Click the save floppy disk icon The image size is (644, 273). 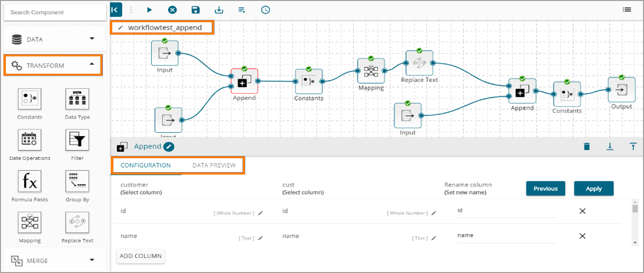195,9
